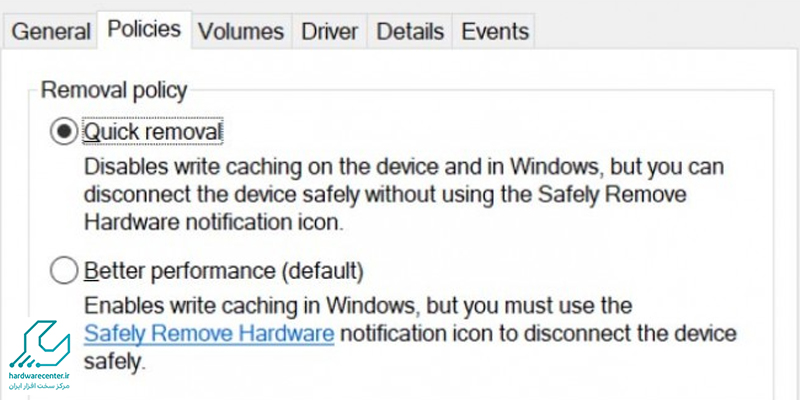
Task: Select the Quick removal radio button
Action: (x=64, y=132)
